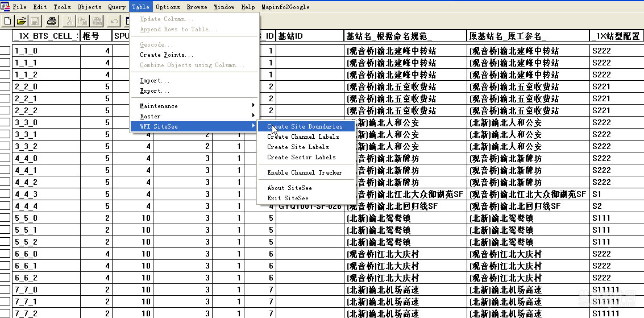Tick the row selector box for 5_5_0

pyautogui.click(x=5, y=218)
